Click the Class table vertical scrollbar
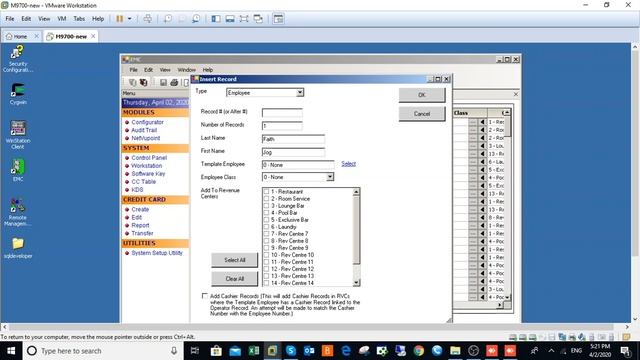640x360 pixels. click(507, 127)
